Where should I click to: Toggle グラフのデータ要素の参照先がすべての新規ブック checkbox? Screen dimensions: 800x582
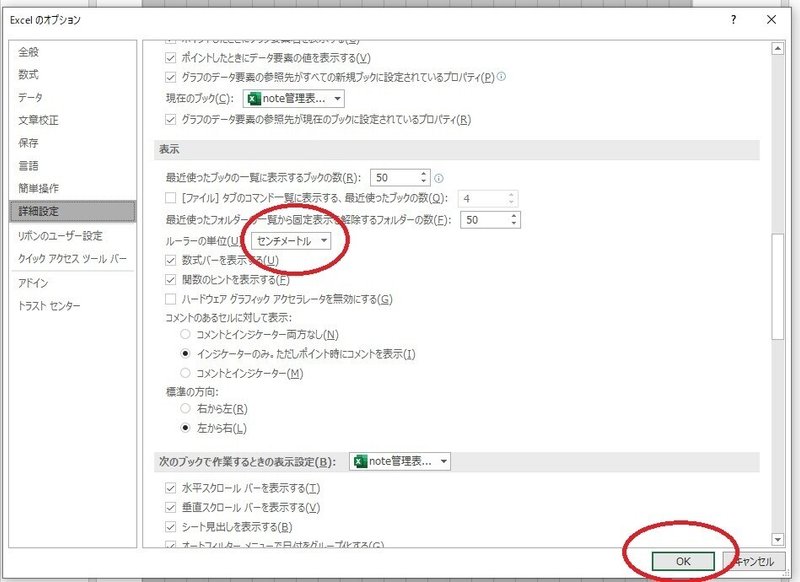point(170,77)
